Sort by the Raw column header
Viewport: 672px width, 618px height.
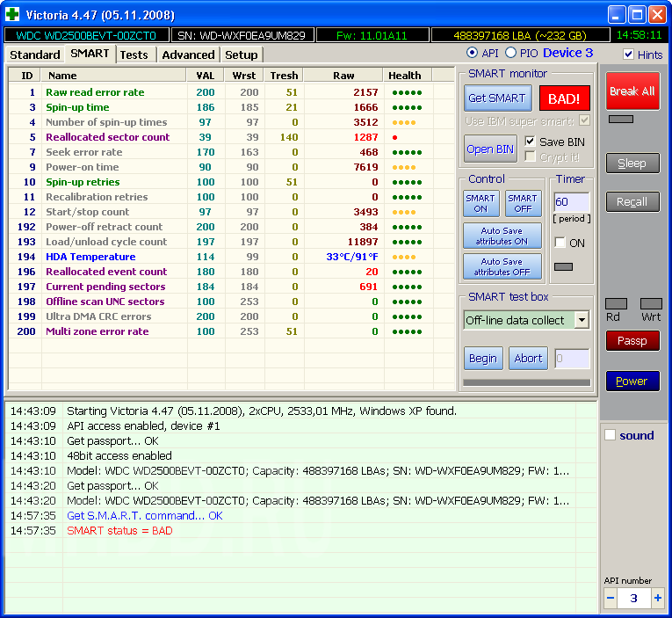click(343, 76)
